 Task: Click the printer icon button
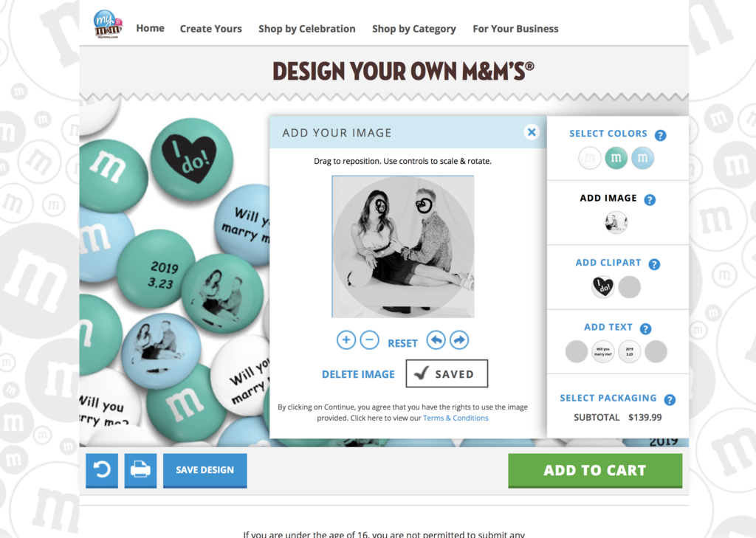(140, 470)
